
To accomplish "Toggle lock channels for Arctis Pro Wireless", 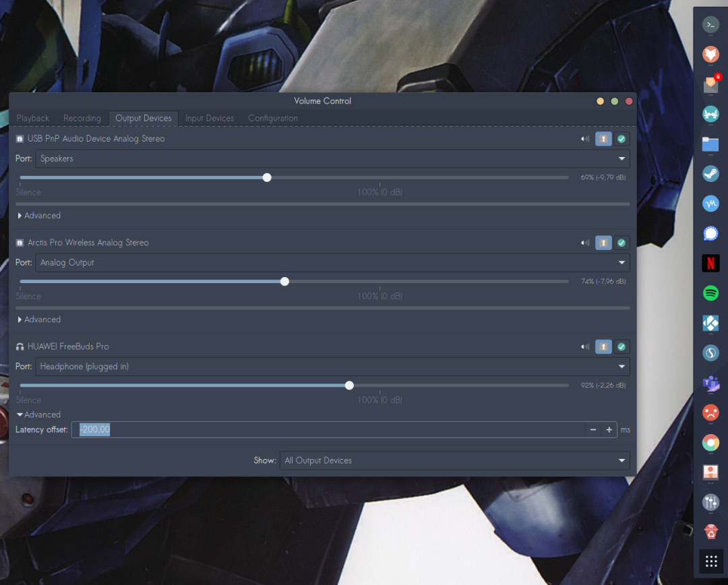I will 603,243.
